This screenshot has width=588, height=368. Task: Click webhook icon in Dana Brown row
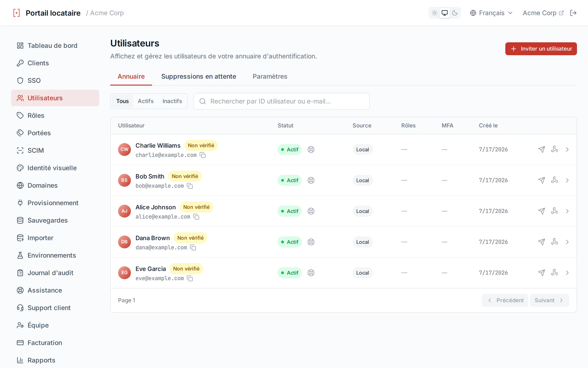point(554,242)
